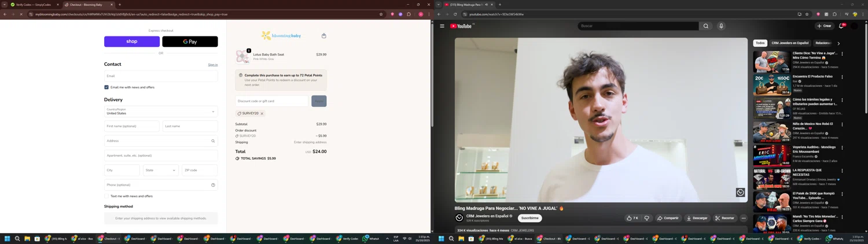
Task: Focus the Discount code or gift card field
Action: pyautogui.click(x=272, y=101)
